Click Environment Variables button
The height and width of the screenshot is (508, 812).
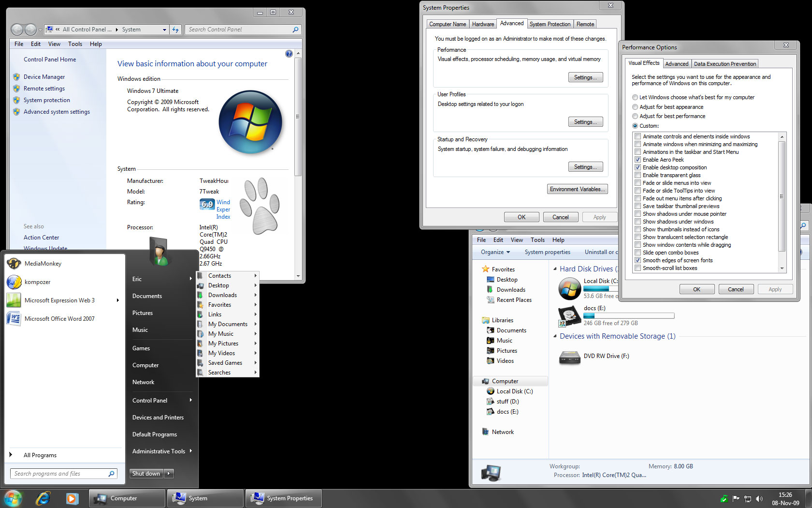pyautogui.click(x=578, y=189)
